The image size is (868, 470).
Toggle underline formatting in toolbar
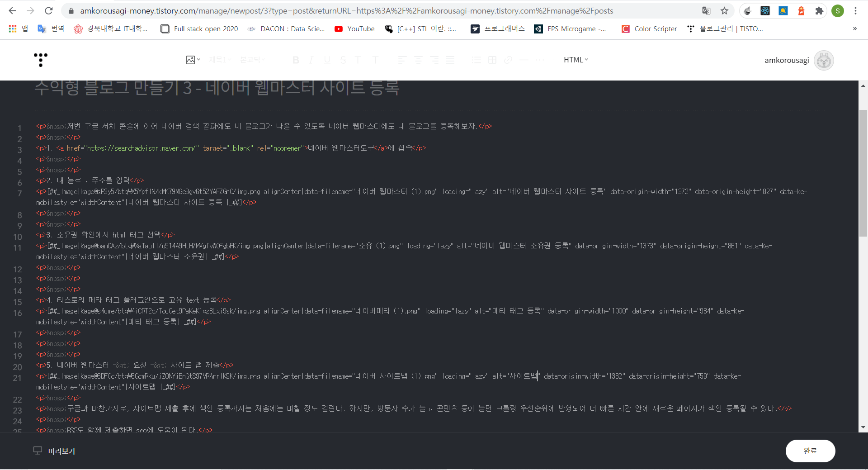click(327, 60)
